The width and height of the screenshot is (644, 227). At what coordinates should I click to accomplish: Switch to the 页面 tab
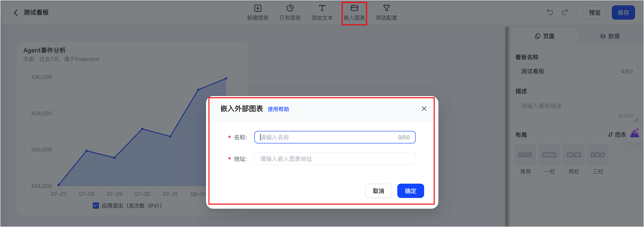pyautogui.click(x=545, y=36)
